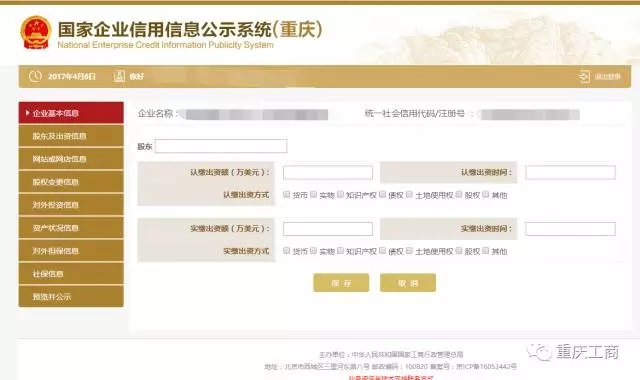The image size is (640, 380).
Task: Click the site title 国家企业信用信息公示系统(重庆)
Action: click(190, 29)
